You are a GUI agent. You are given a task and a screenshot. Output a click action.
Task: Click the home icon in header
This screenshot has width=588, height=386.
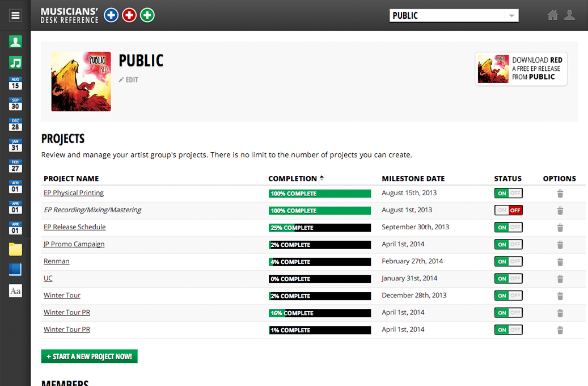[x=553, y=15]
